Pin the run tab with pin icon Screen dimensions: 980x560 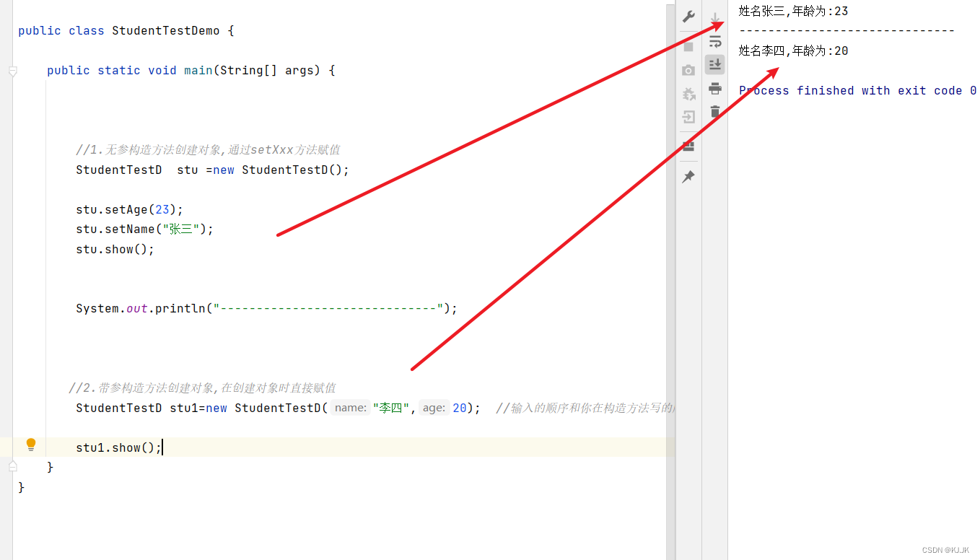click(688, 177)
